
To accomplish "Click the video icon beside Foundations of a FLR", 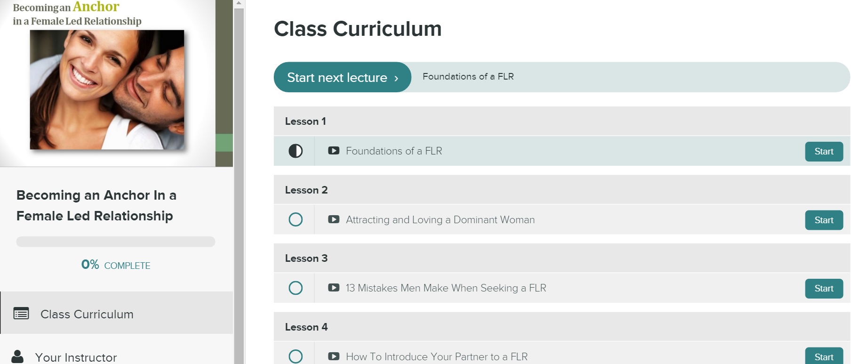I will tap(334, 151).
